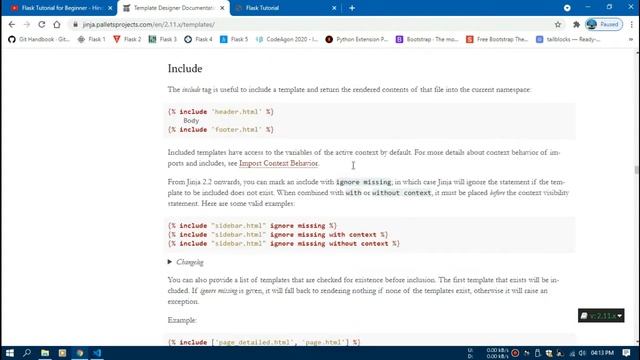
Task: Switch to Chrome in the taskbar
Action: [x=80, y=353]
